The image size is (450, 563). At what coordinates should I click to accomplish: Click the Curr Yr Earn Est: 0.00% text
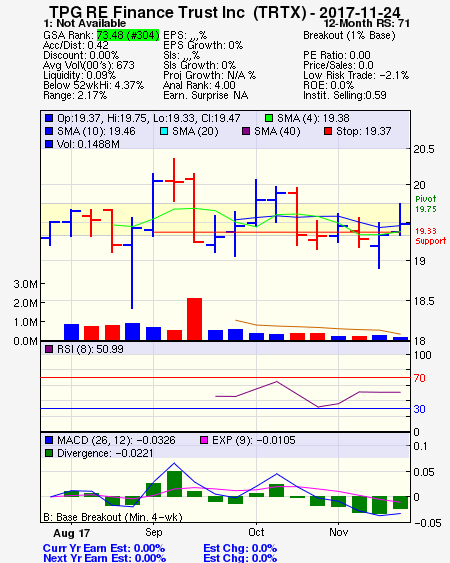[x=104, y=548]
